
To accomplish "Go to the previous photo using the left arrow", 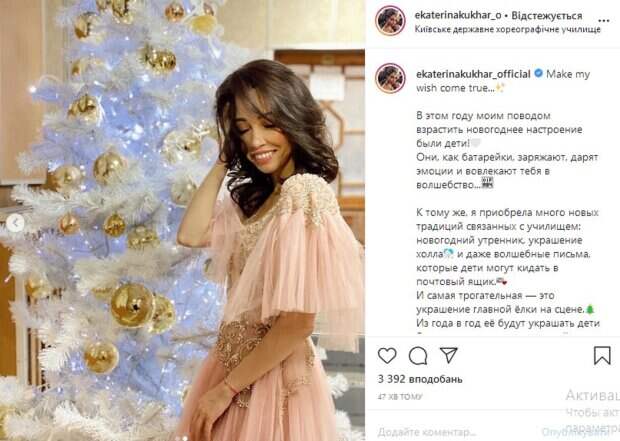I will [x=15, y=224].
